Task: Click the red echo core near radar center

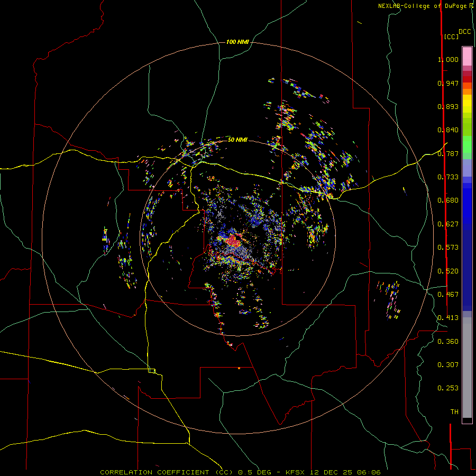Action: pyautogui.click(x=234, y=240)
